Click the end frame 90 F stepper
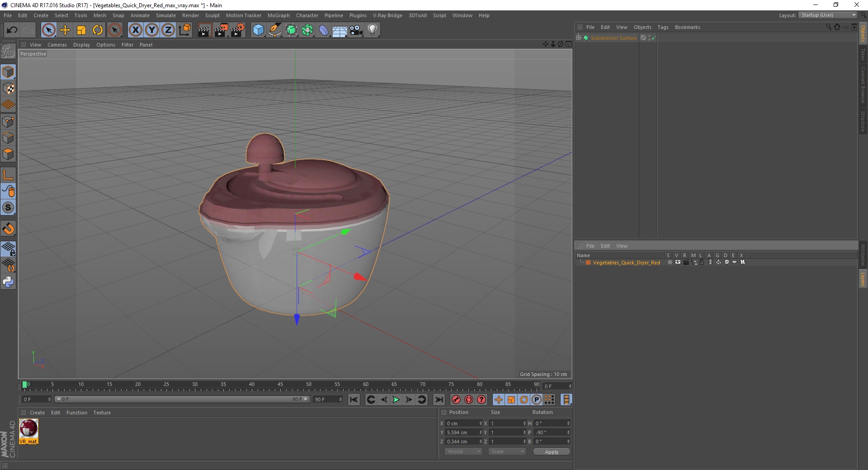868x470 pixels. pyautogui.click(x=340, y=399)
